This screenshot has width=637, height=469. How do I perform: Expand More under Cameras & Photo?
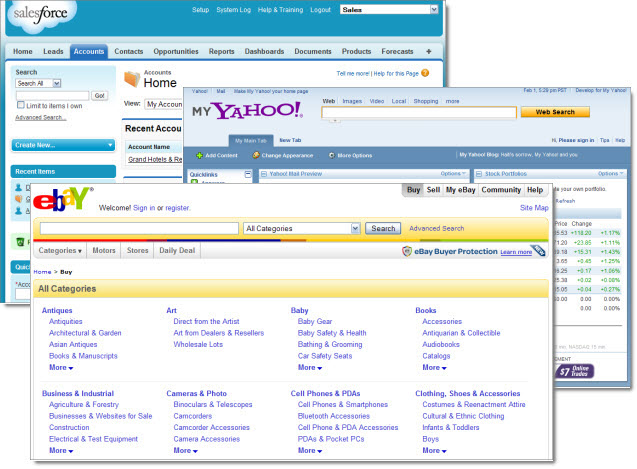[185, 450]
